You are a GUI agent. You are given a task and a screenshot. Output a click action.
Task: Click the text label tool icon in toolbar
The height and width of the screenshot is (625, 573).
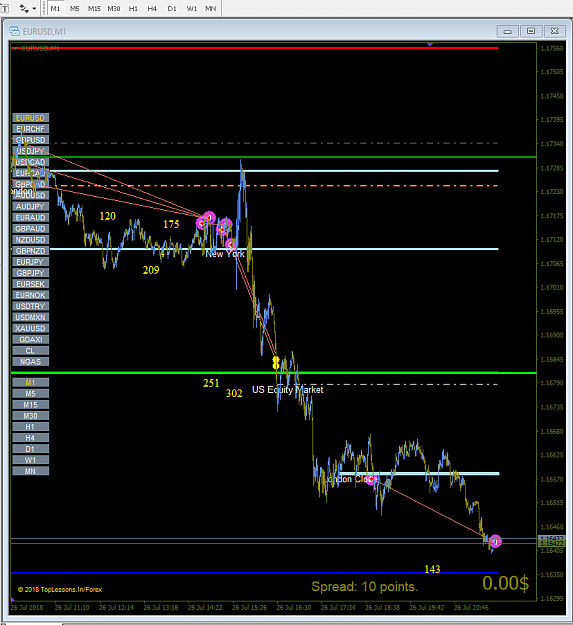(x=5, y=8)
